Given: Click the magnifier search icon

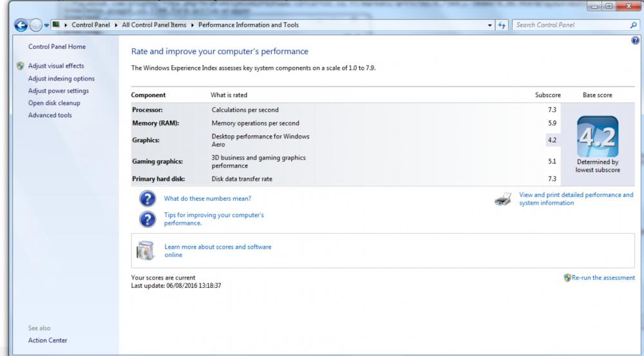Looking at the screenshot, I should [x=633, y=25].
